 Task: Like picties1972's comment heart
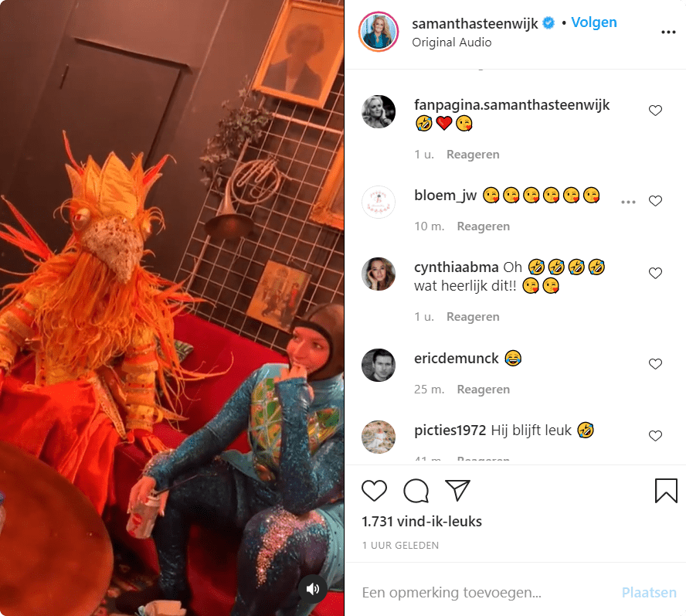655,436
